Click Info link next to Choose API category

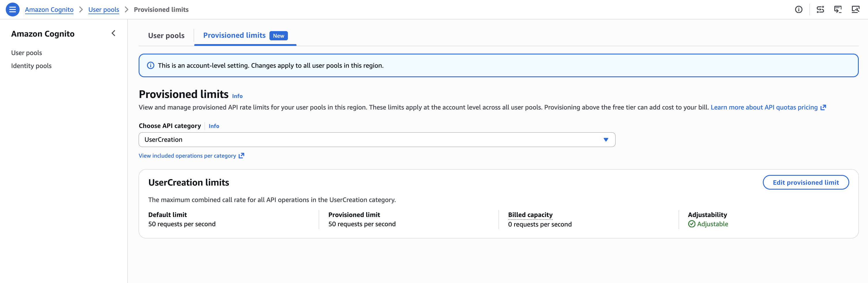[214, 126]
